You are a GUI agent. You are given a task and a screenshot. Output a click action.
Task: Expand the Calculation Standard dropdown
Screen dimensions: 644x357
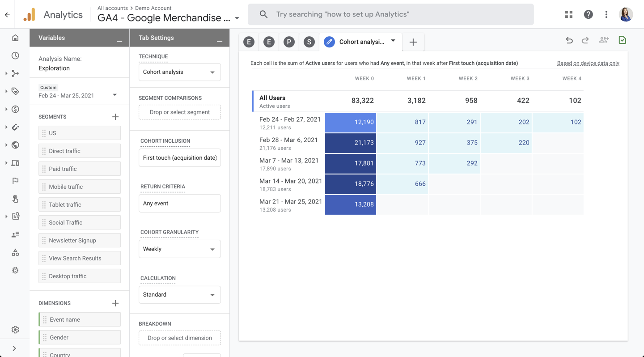pos(179,295)
